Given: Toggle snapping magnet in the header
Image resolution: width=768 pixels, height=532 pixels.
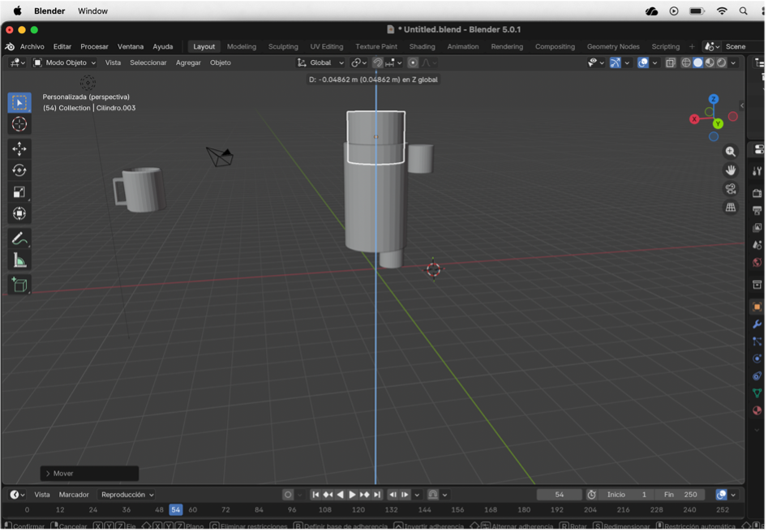Looking at the screenshot, I should (x=378, y=62).
